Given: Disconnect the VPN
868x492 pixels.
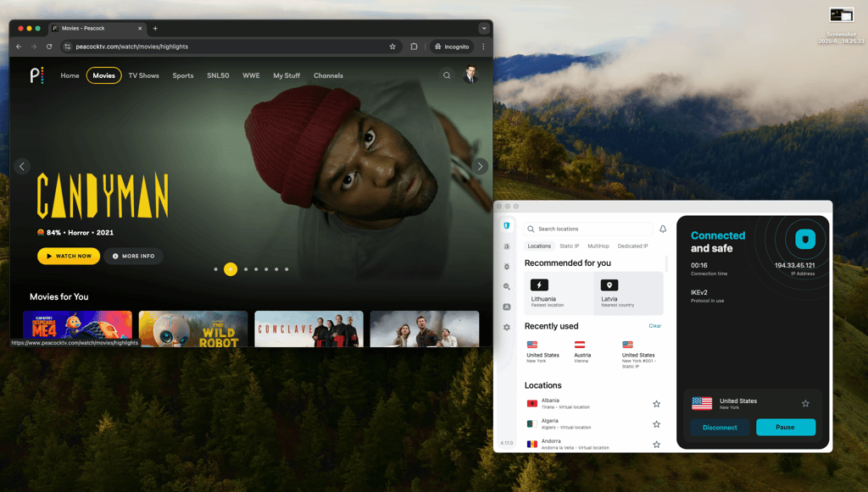Looking at the screenshot, I should 720,428.
